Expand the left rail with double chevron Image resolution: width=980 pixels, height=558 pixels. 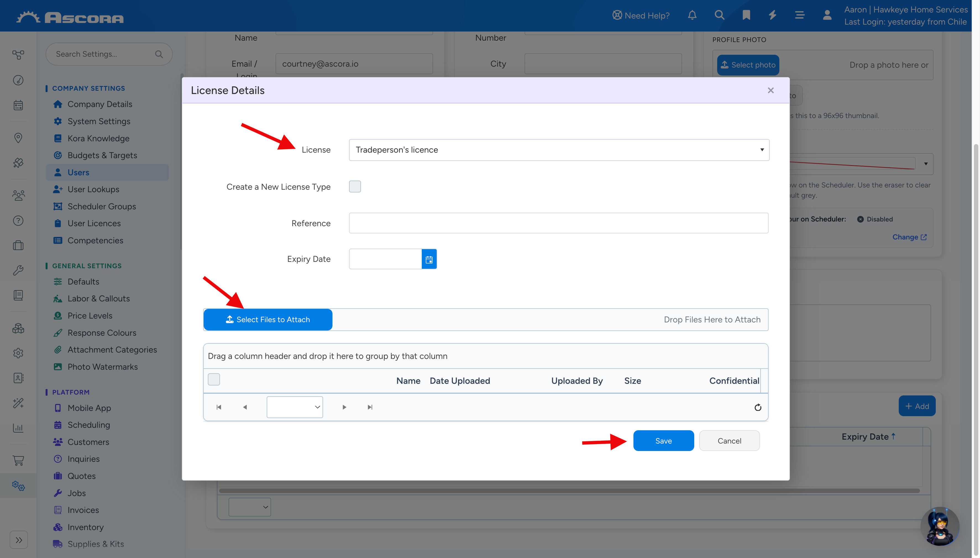pos(19,540)
